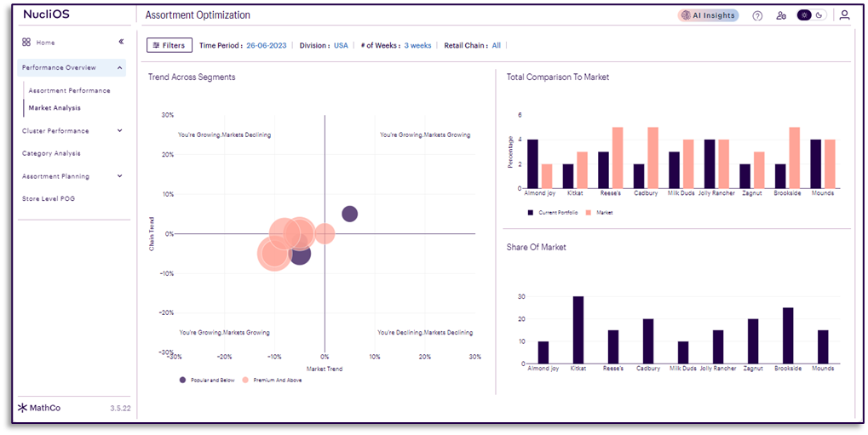
Task: Collapse the Performance Overview section
Action: point(119,67)
